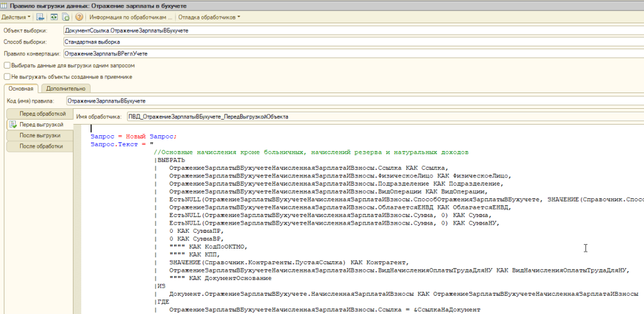Open the Действия dropdown menu
The image size is (644, 314).
click(x=17, y=17)
